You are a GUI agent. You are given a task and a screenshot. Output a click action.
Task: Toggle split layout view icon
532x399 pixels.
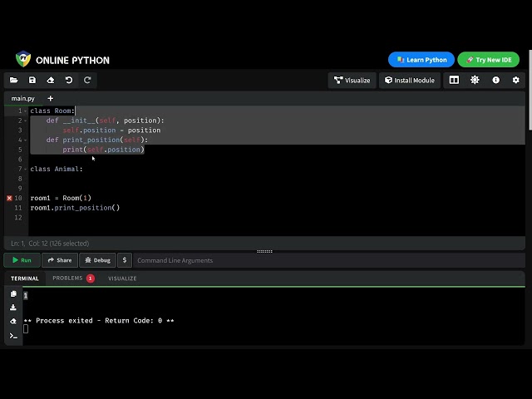click(454, 80)
